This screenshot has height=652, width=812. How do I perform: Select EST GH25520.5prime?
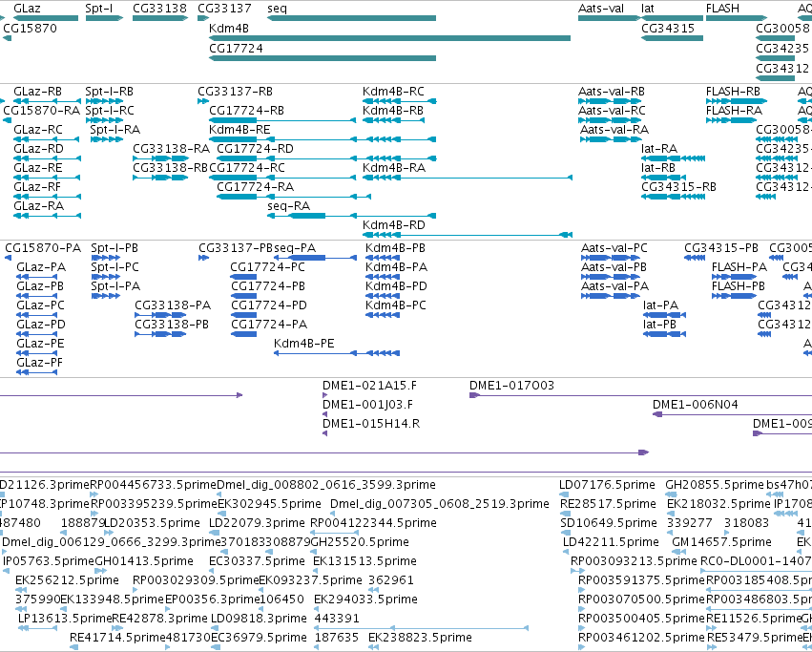pyautogui.click(x=315, y=552)
